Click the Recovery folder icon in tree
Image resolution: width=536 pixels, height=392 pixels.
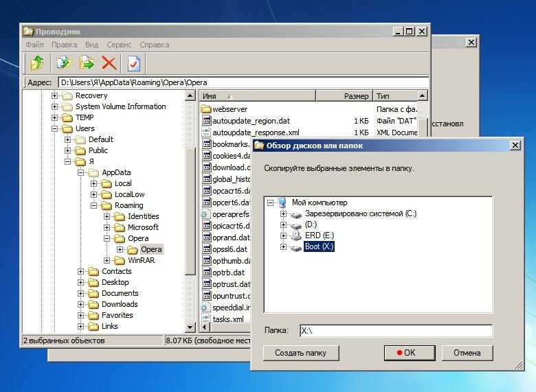pyautogui.click(x=67, y=96)
